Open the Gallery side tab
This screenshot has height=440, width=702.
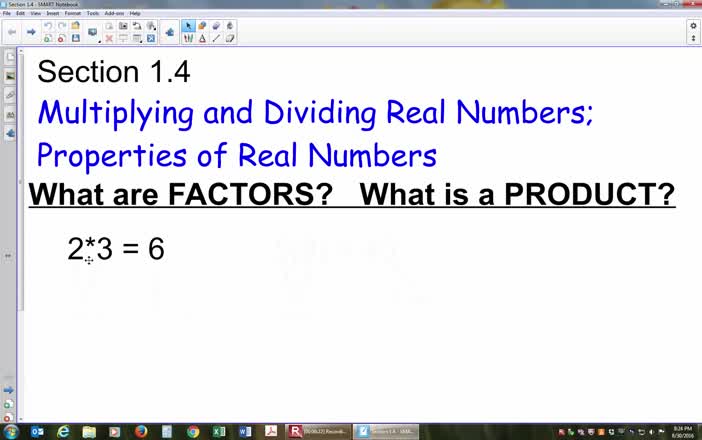click(10, 76)
